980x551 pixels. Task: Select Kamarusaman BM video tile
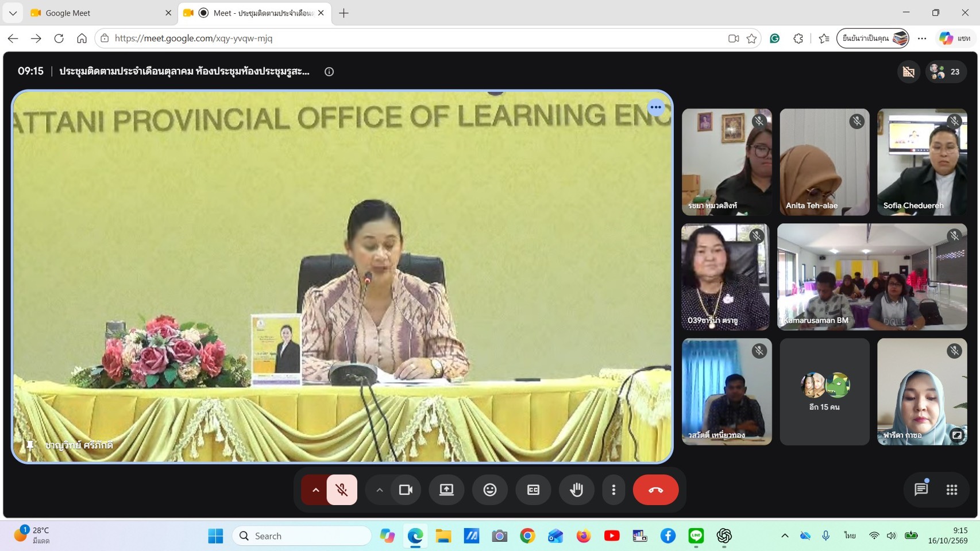(x=872, y=277)
